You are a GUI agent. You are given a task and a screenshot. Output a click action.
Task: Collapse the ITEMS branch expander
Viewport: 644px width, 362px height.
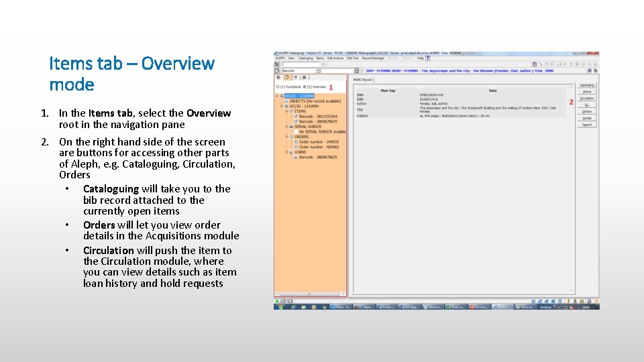point(286,111)
